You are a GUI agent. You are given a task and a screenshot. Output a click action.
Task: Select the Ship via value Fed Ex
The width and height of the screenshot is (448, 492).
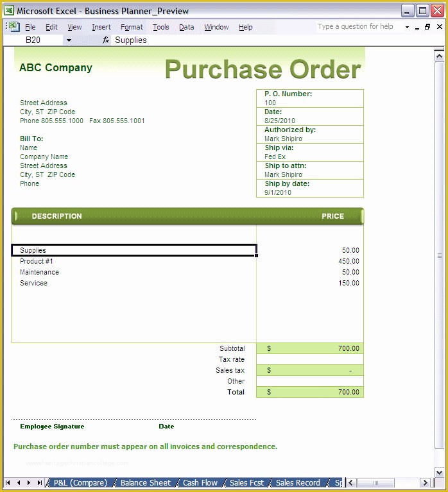(x=275, y=157)
